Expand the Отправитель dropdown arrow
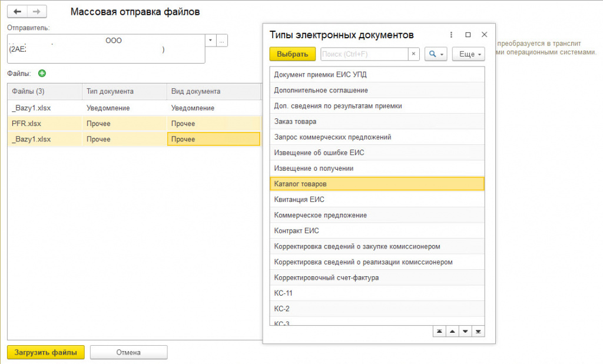Screen dimensions: 603x364 click(211, 41)
